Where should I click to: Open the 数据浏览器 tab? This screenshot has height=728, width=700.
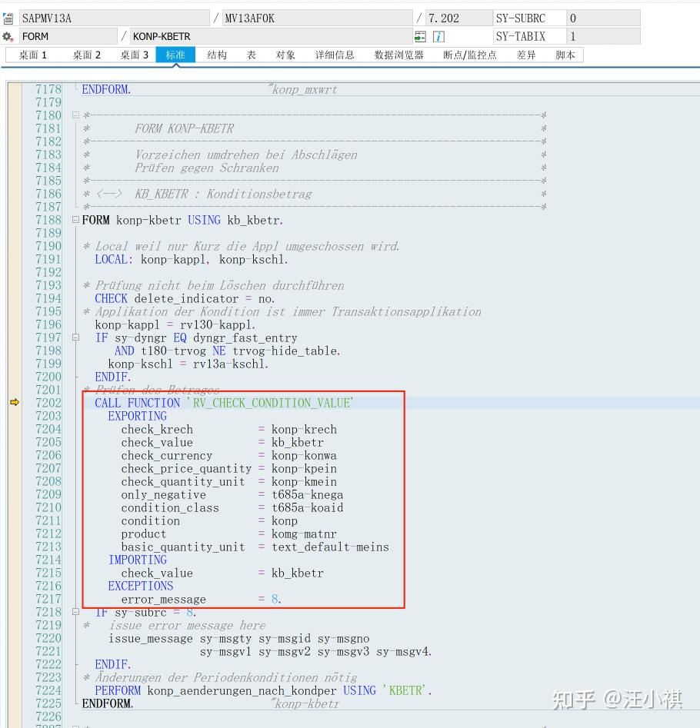tap(398, 54)
